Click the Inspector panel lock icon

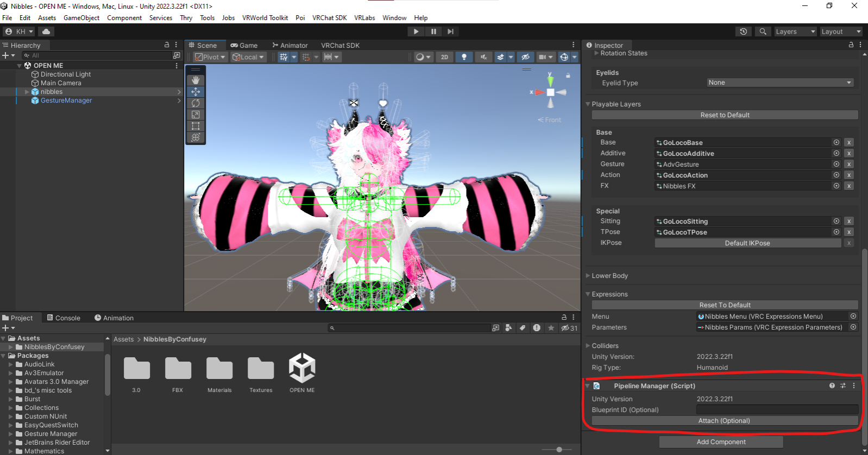coord(851,45)
